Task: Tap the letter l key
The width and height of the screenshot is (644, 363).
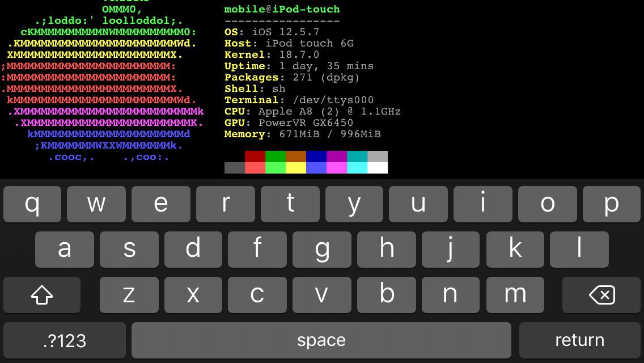Action: [x=579, y=249]
